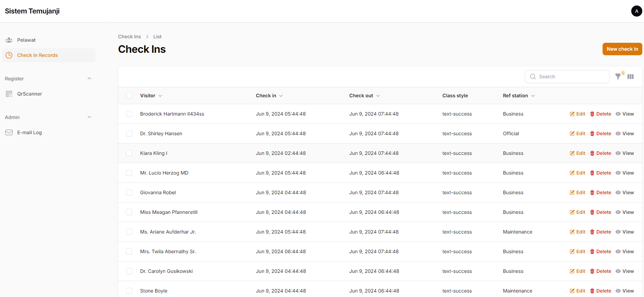644x297 pixels.
Task: Edit the Ms. Ariane Aufderhar Jr. record
Action: (577, 232)
